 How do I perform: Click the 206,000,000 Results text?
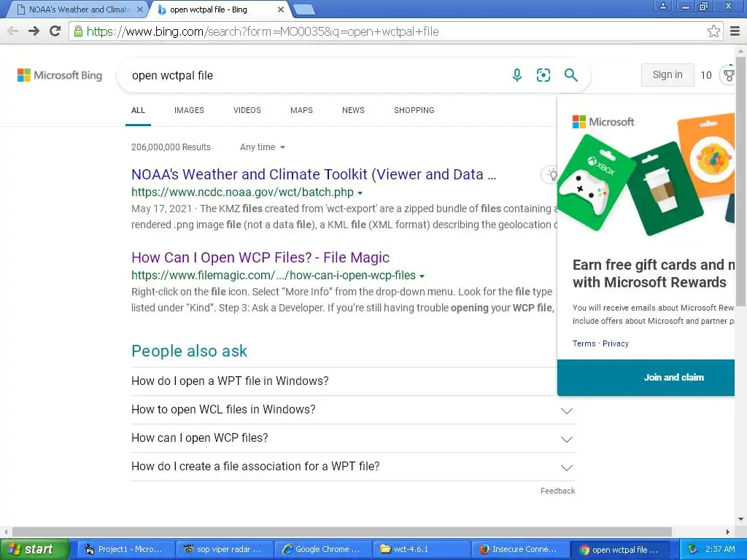[171, 147]
